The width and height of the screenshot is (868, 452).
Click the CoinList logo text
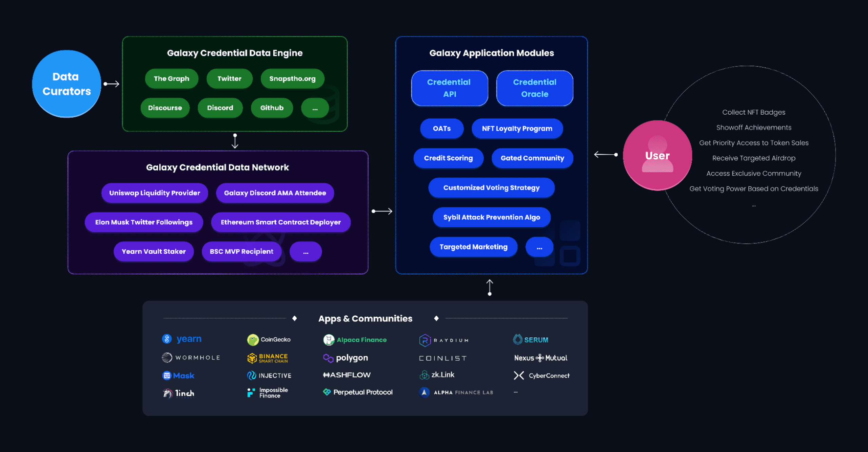coord(443,358)
